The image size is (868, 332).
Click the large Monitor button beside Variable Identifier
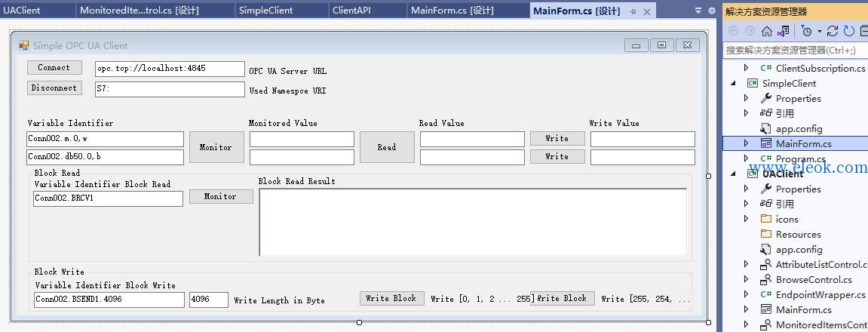click(x=216, y=147)
